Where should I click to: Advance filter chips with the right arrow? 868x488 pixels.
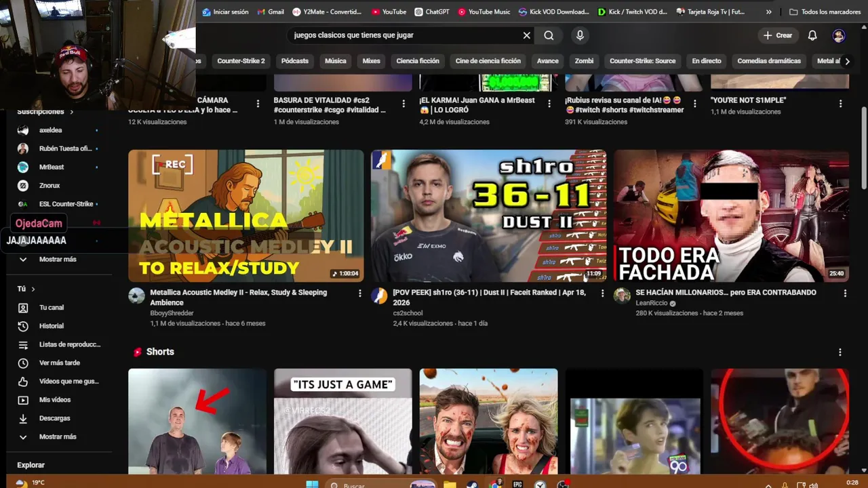847,61
